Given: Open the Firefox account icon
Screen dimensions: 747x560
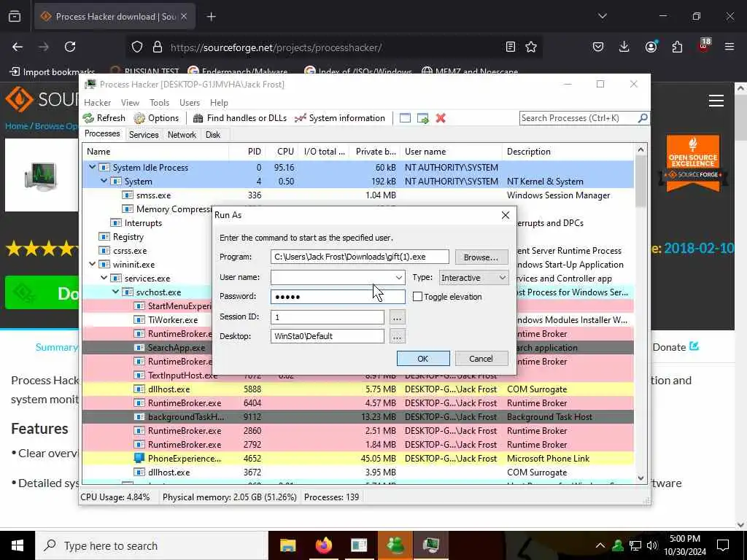Looking at the screenshot, I should [x=651, y=46].
